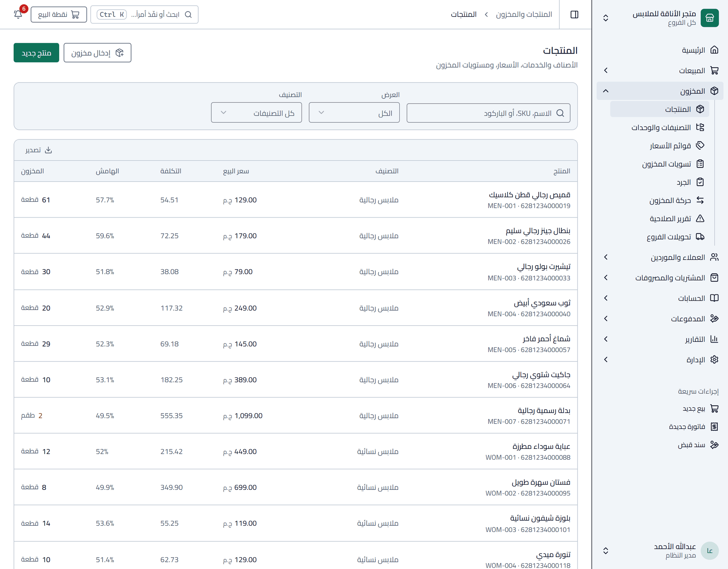The image size is (728, 569).
Task: Toggle the sidebar panel icon
Action: [x=574, y=14]
